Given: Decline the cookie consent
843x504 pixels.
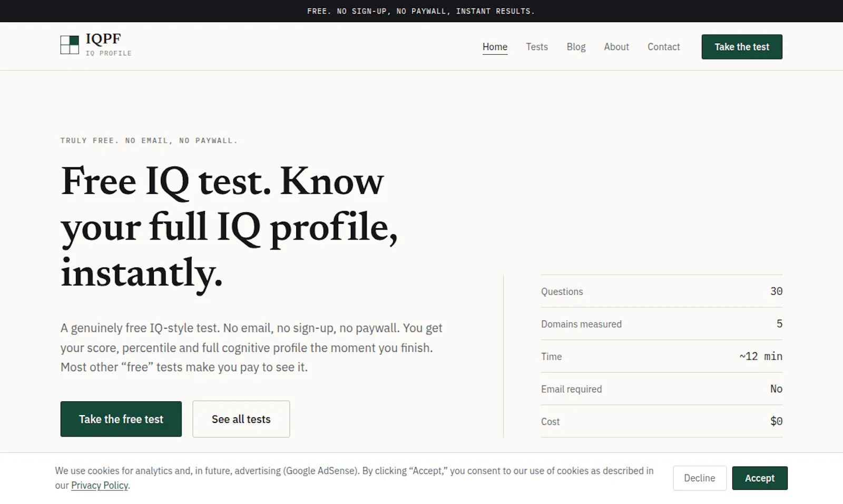Looking at the screenshot, I should coord(700,478).
